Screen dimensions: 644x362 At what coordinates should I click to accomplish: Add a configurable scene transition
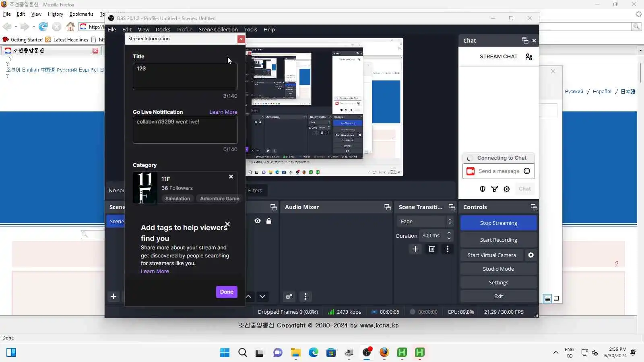(x=415, y=249)
